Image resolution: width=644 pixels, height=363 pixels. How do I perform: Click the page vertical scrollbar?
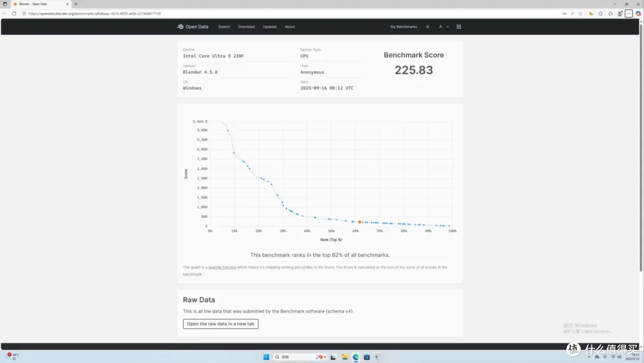click(640, 148)
